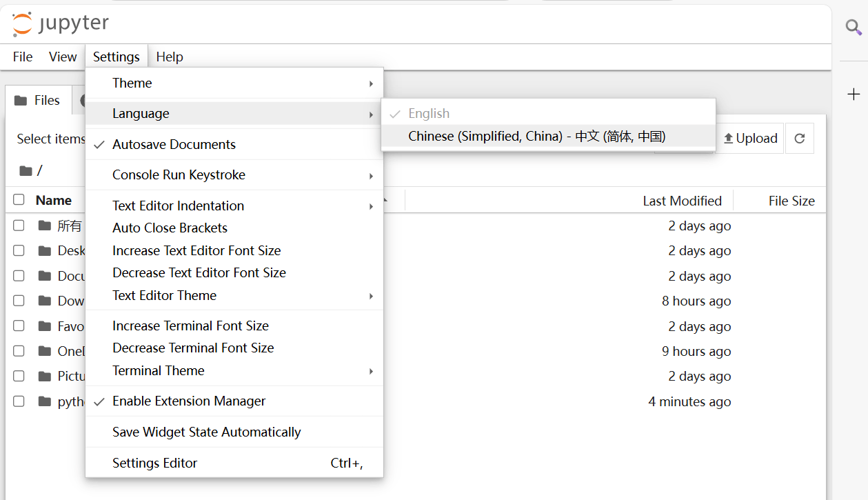
Task: Expand the Text Editor Indentation submenu
Action: pyautogui.click(x=234, y=206)
